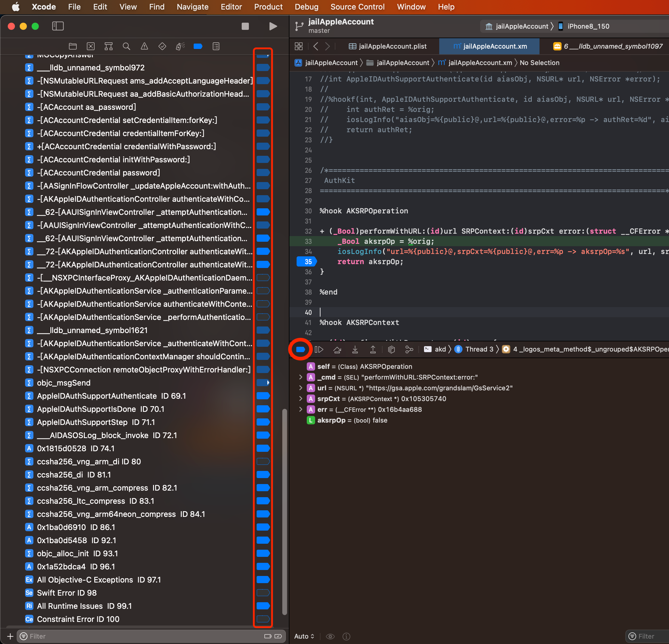The image size is (669, 644).
Task: Open the akd process dropdown in debug bar
Action: point(435,349)
